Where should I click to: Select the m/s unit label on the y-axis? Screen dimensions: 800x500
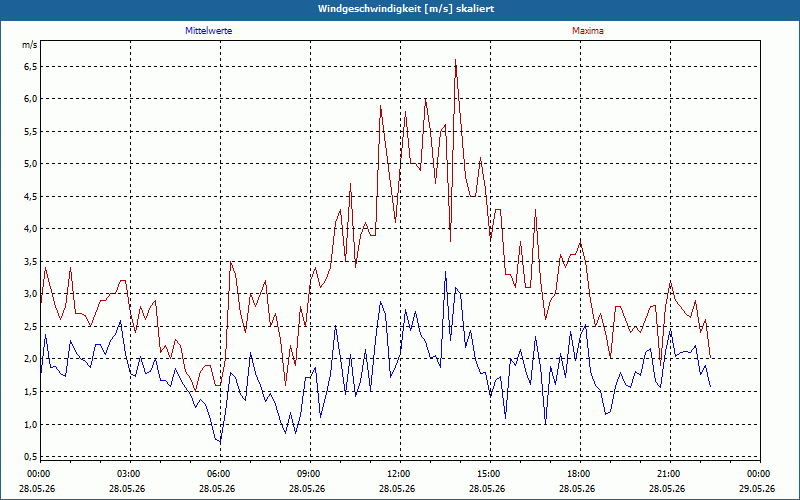30,45
